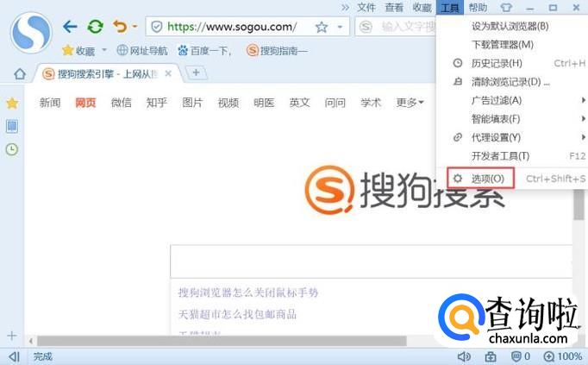Go to the 视频 search category
Screen dimensions: 588x365
[228, 103]
